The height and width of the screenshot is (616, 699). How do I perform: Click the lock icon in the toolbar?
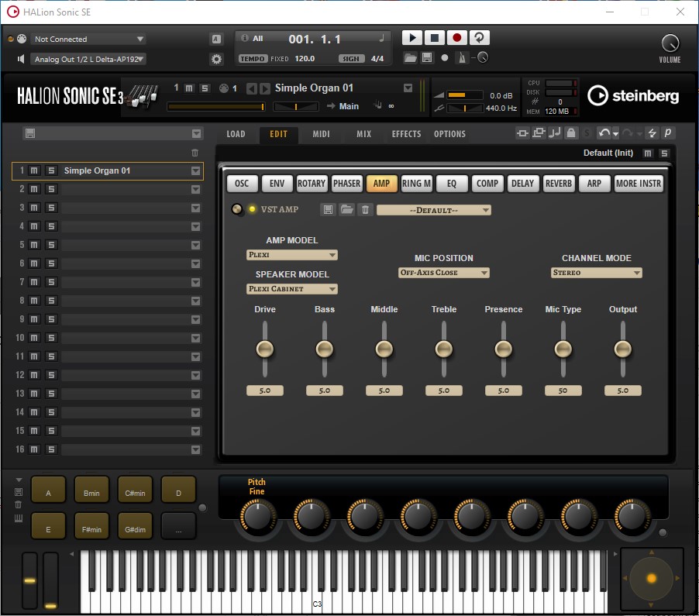pyautogui.click(x=571, y=132)
